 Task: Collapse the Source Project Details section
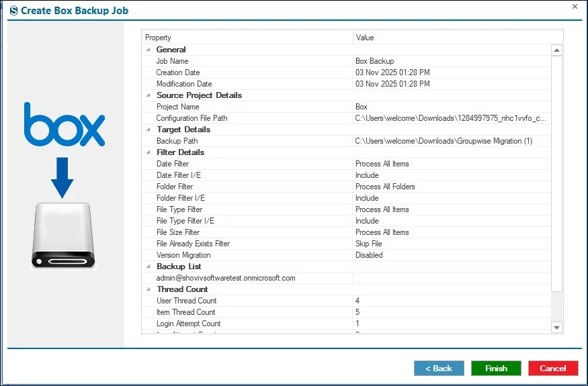pos(149,95)
